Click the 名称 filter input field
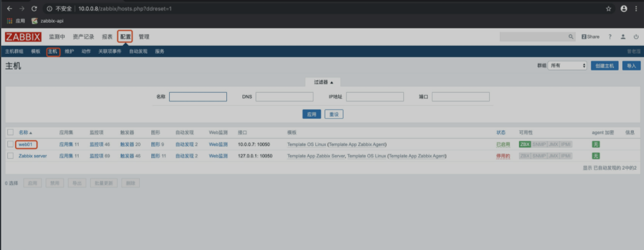Screen dimensions: 644x250 click(x=198, y=97)
